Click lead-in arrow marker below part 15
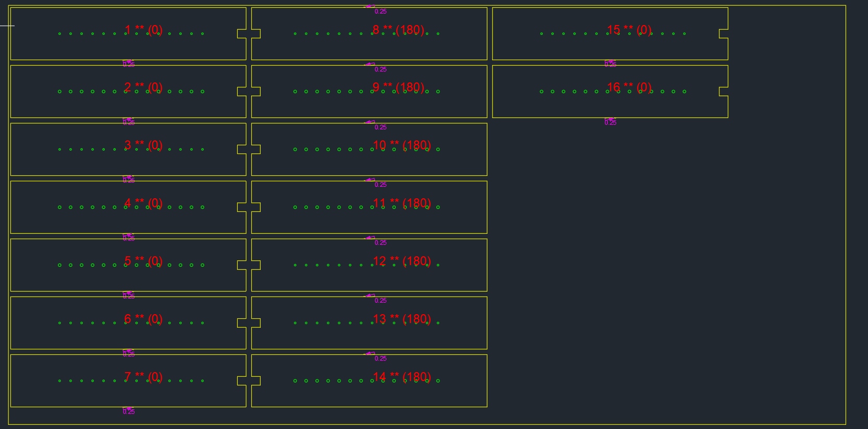The image size is (868, 429). (609, 62)
